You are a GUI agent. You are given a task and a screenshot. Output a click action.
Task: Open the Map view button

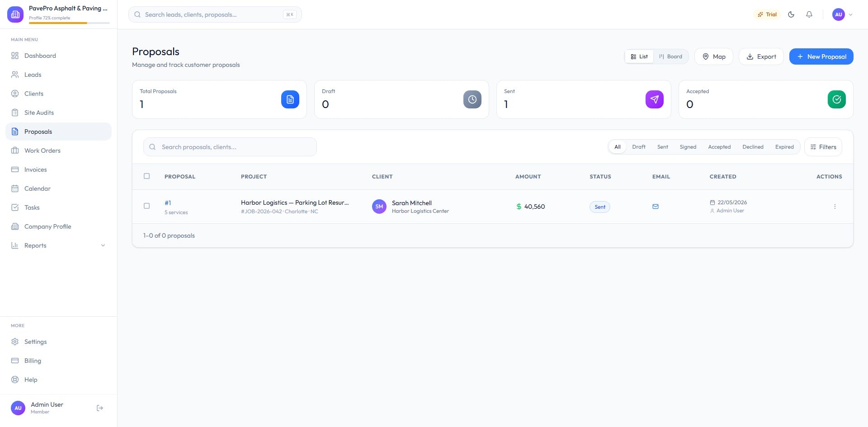(x=714, y=56)
